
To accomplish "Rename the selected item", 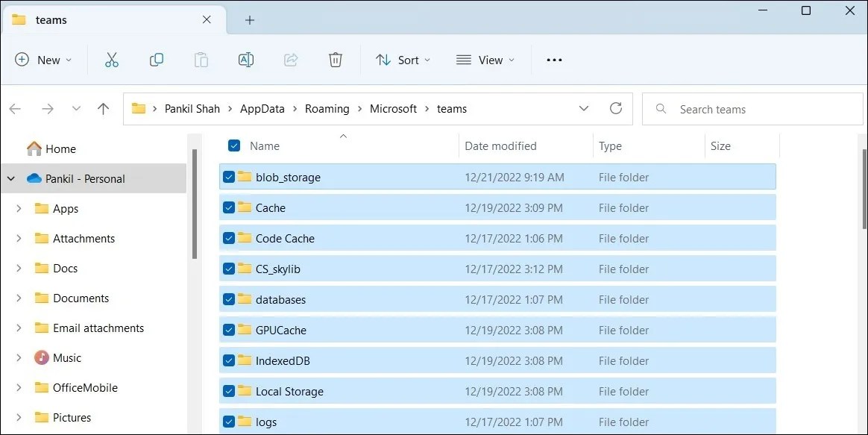I will tap(246, 60).
